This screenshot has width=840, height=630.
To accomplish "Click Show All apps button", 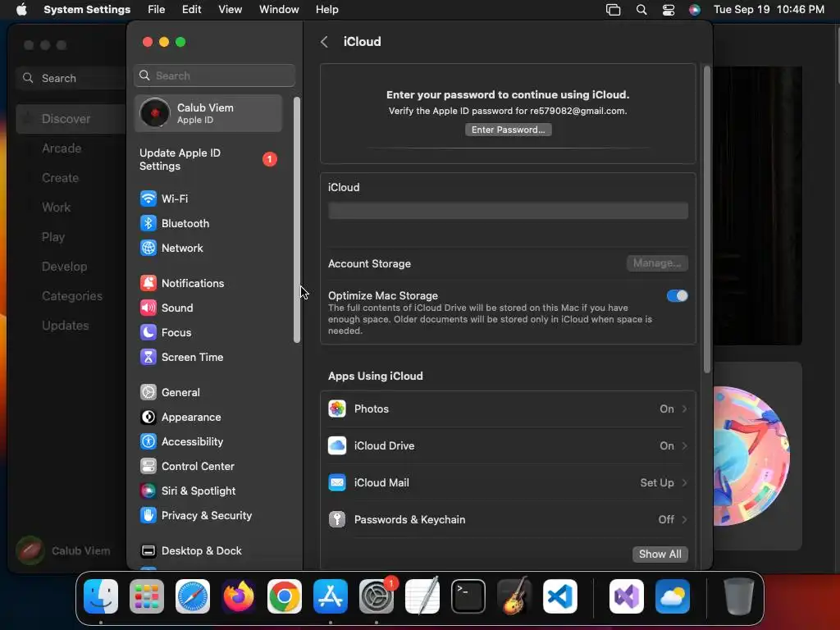I will pyautogui.click(x=660, y=555).
